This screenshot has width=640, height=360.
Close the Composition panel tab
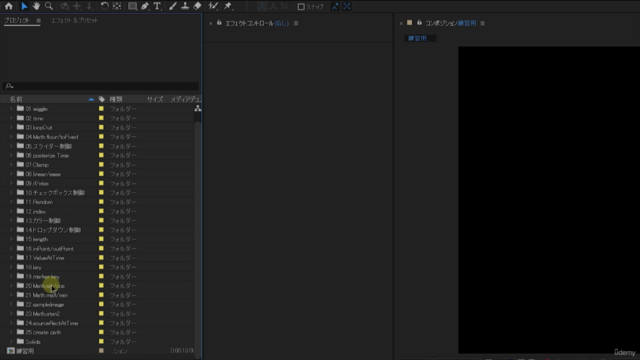[401, 24]
